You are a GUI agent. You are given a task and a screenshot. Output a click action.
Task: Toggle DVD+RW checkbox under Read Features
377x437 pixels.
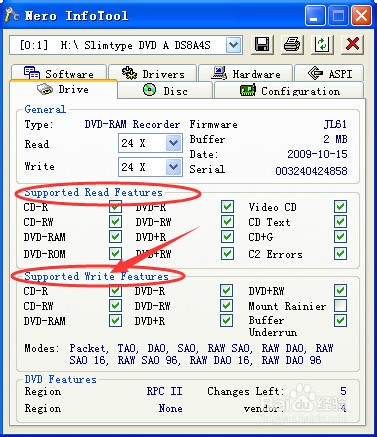point(227,254)
